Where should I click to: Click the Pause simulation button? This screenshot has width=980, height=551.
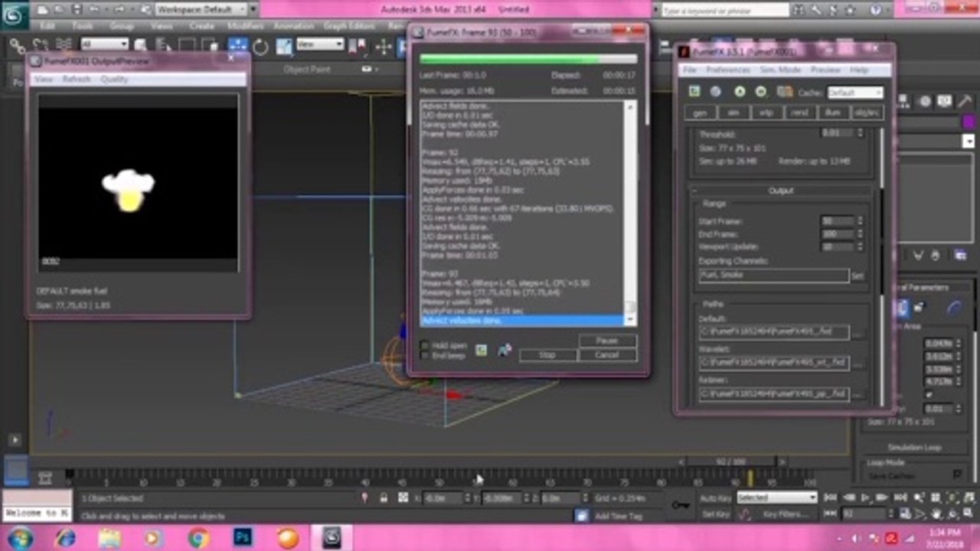[x=607, y=341]
